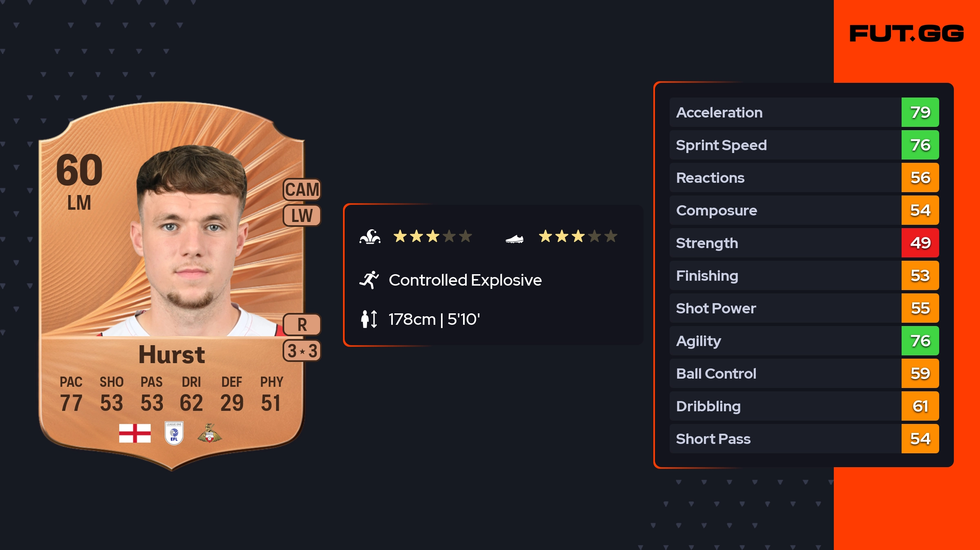Click the skill moves jester icon
Screen dimensions: 980x550
pyautogui.click(x=370, y=237)
